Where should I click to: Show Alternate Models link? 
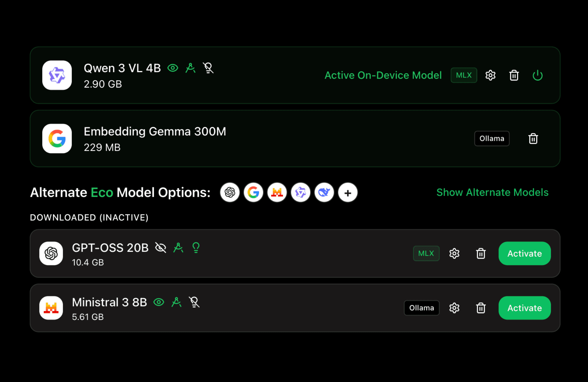[x=492, y=192]
